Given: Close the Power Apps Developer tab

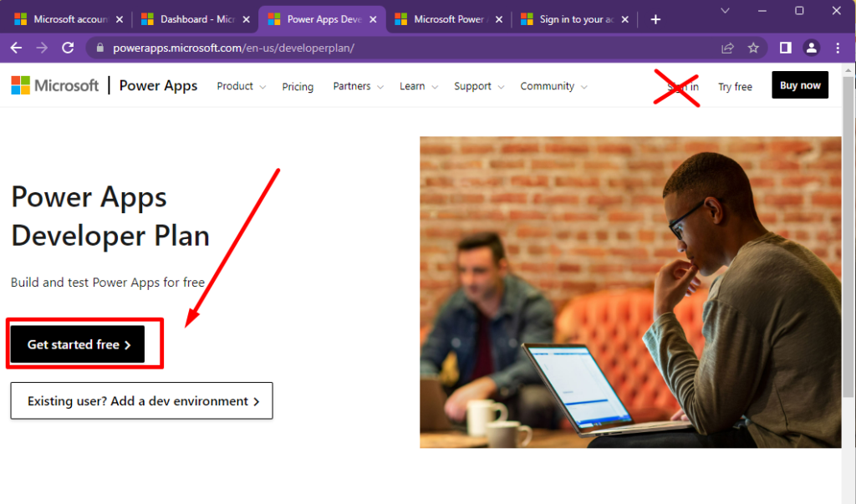Looking at the screenshot, I should click(373, 20).
